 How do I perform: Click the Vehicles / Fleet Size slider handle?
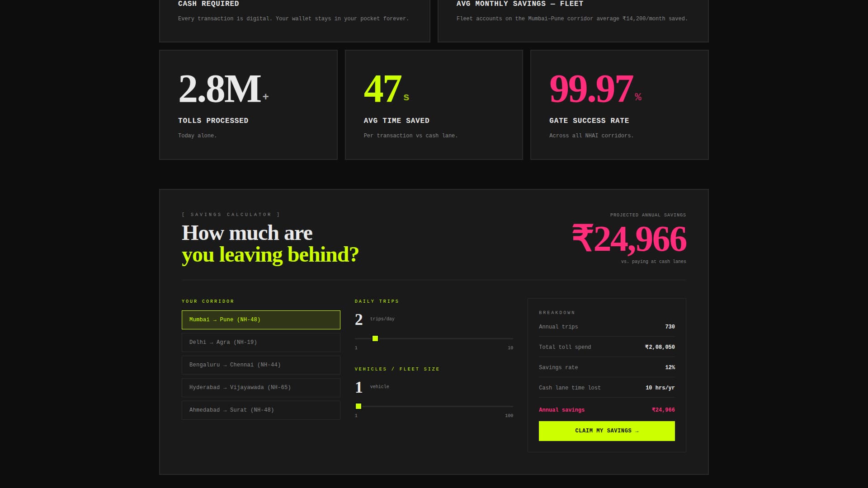[x=359, y=406]
